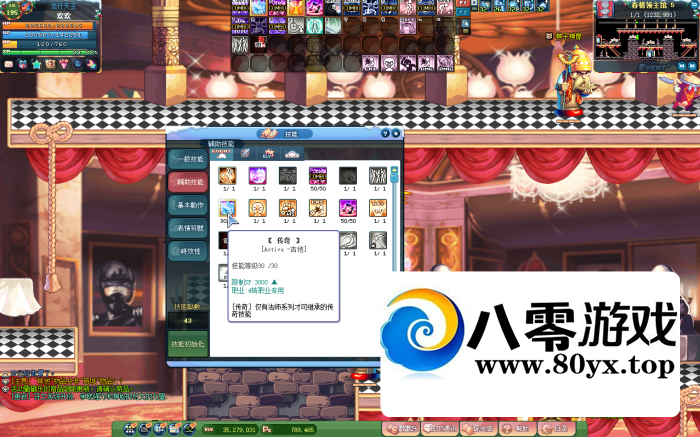Image resolution: width=700 pixels, height=437 pixels.
Task: Click the pink bottom bar button left of 帮助
Action: (478, 429)
